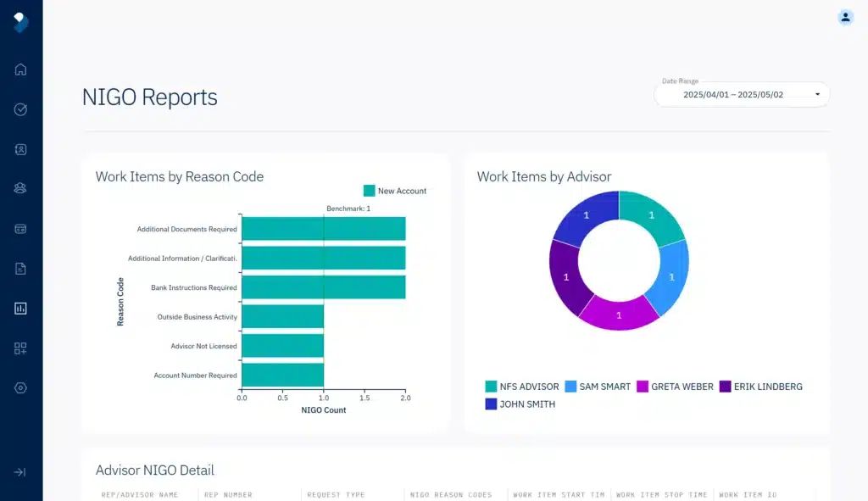Open the contact card sidebar icon

pyautogui.click(x=20, y=149)
